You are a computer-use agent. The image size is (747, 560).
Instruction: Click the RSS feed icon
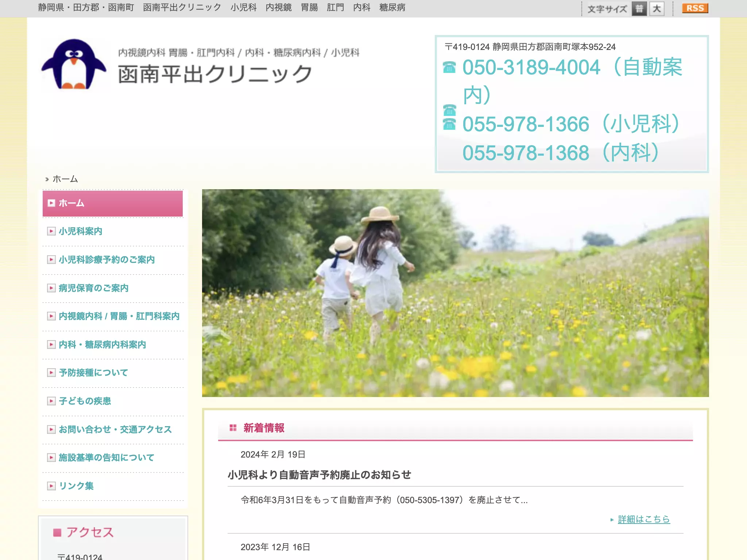pos(695,8)
